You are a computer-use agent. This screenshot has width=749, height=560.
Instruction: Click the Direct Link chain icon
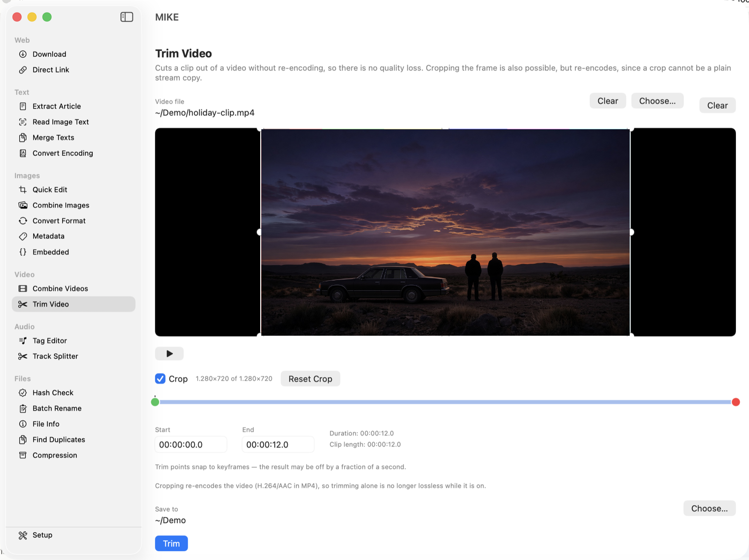click(22, 70)
